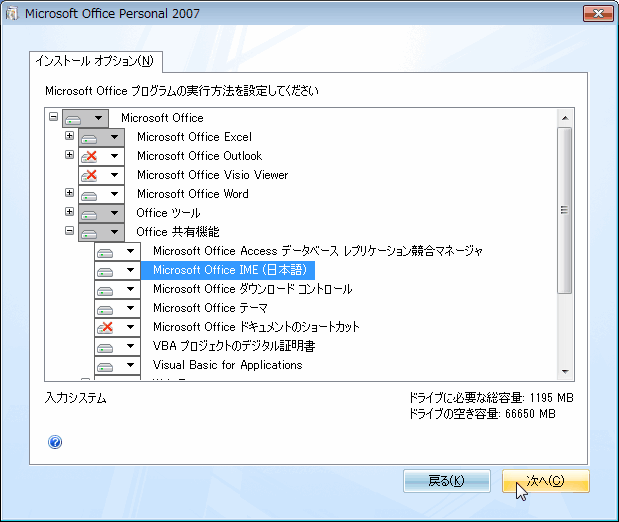Click drive icon next to Microsoft Office IME

point(106,270)
